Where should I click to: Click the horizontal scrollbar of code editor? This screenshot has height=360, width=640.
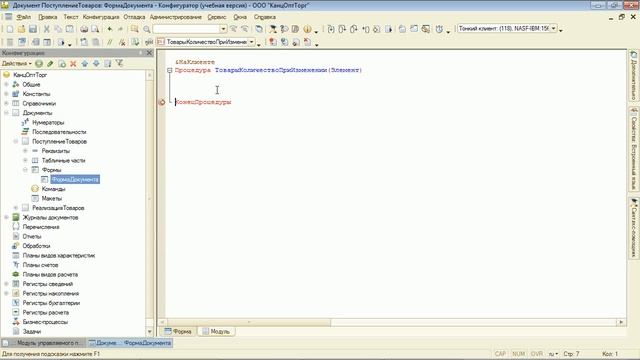[x=249, y=322]
